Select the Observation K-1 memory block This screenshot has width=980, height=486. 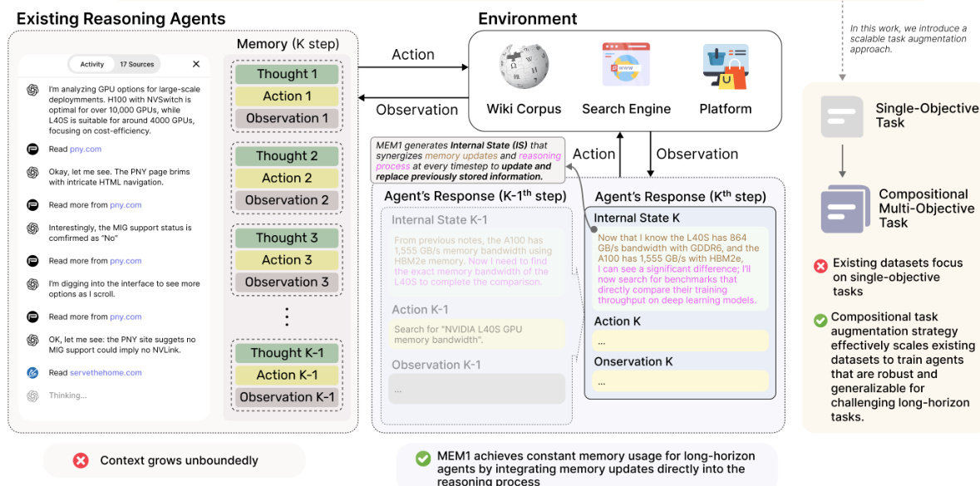pyautogui.click(x=287, y=397)
